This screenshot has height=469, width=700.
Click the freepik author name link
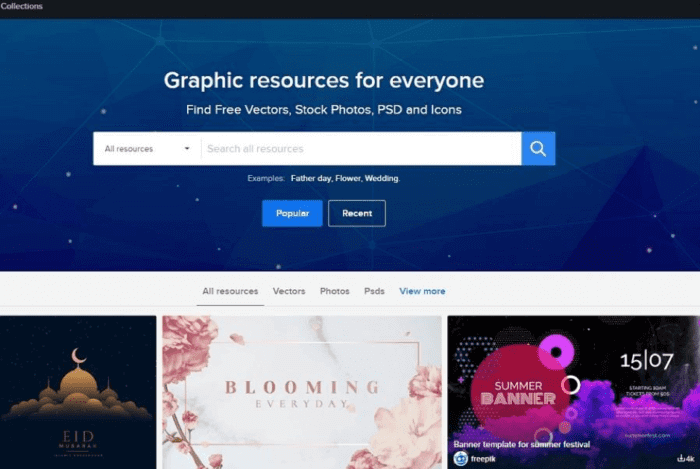[486, 459]
